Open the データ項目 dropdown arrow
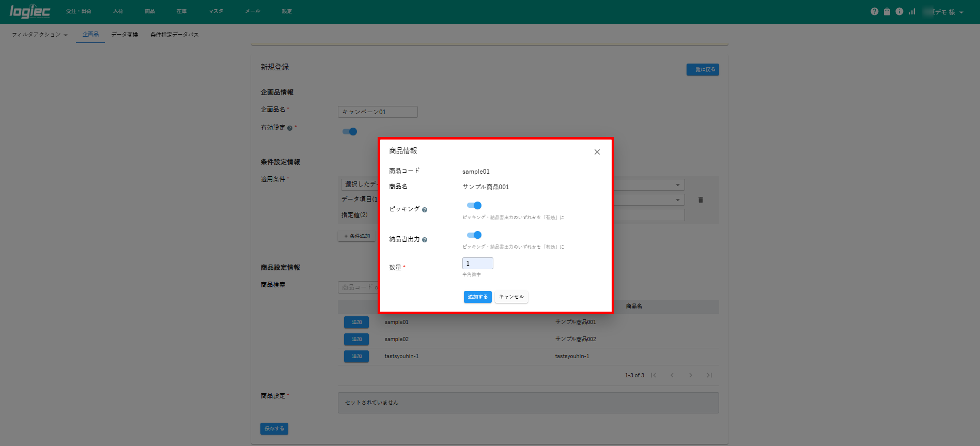The image size is (980, 446). pos(678,200)
